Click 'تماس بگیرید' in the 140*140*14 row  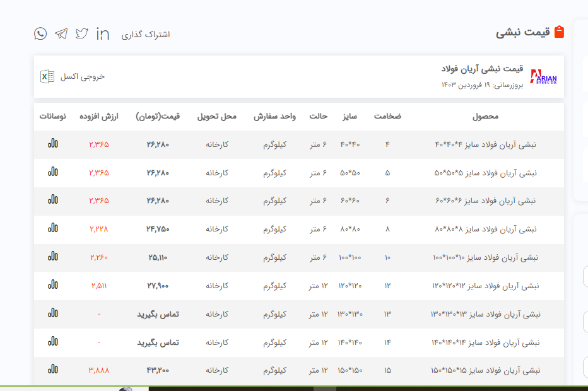point(158,342)
